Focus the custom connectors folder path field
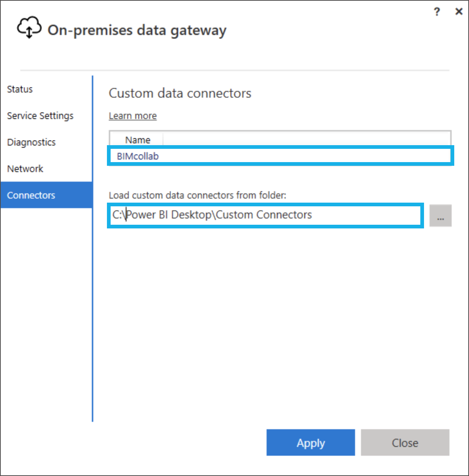Image resolution: width=469 pixels, height=476 pixels. (265, 215)
